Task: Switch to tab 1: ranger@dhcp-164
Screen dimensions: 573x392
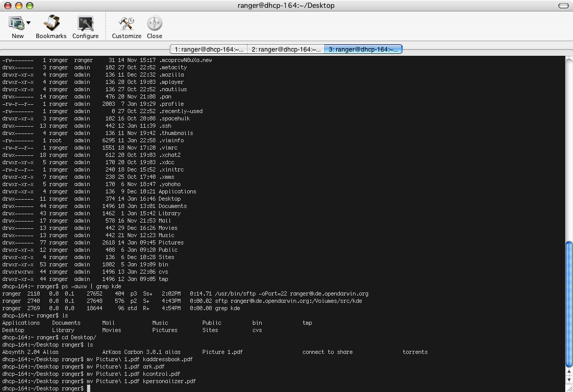Action: pos(209,50)
